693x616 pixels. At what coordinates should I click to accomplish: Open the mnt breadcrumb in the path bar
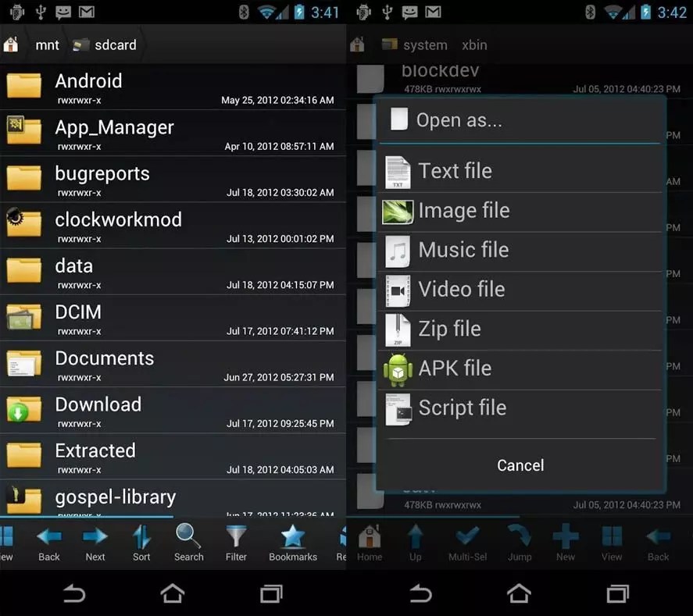tap(47, 45)
